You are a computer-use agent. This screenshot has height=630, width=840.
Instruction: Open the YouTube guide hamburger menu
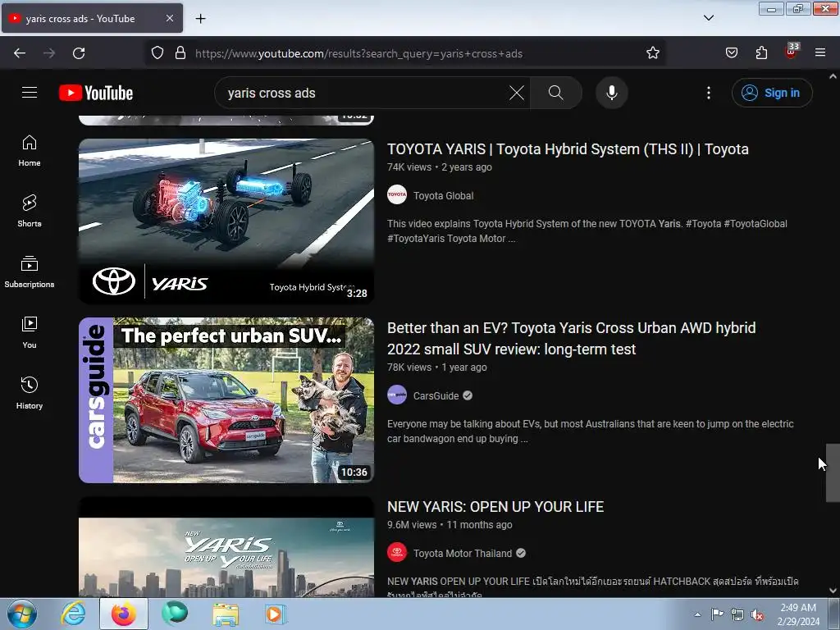(x=30, y=93)
